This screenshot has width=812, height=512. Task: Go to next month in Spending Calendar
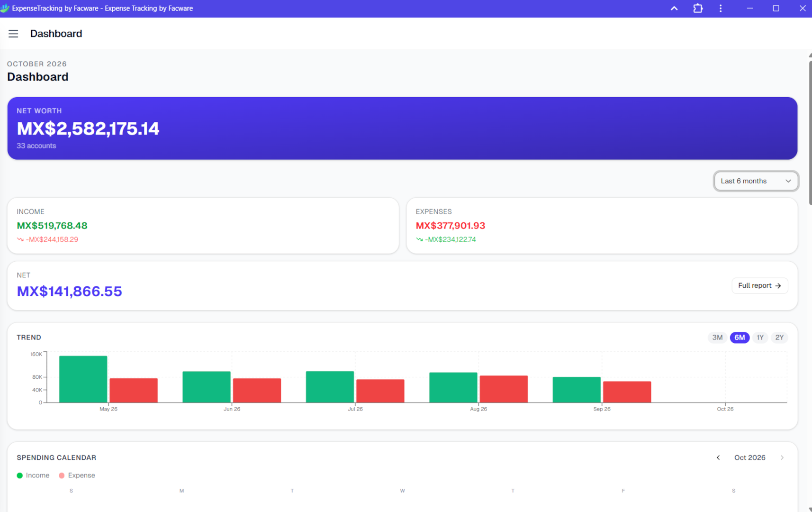782,457
